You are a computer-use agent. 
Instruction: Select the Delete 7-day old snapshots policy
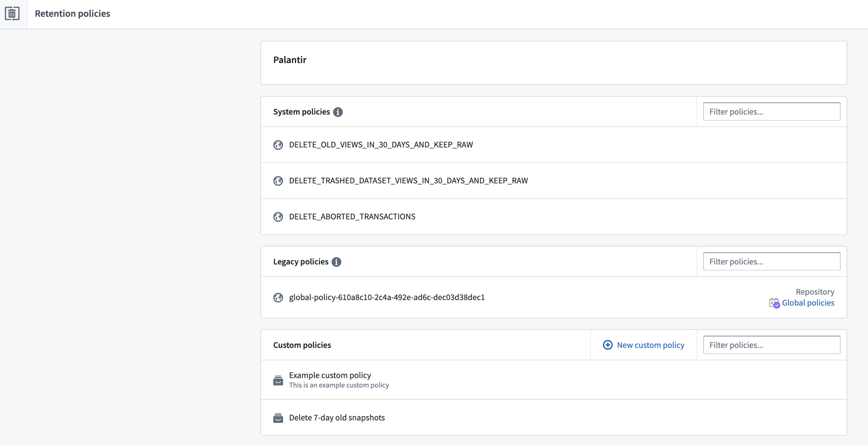click(336, 417)
